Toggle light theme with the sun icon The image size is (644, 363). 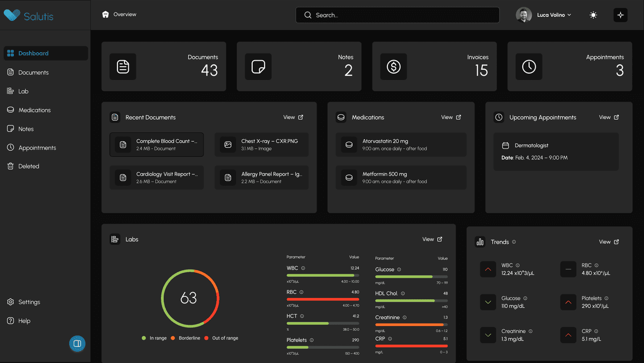coord(592,15)
